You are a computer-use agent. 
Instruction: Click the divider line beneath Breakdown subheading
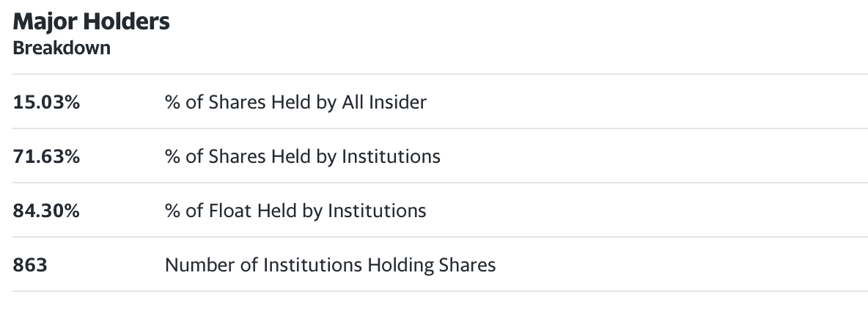[x=440, y=73]
